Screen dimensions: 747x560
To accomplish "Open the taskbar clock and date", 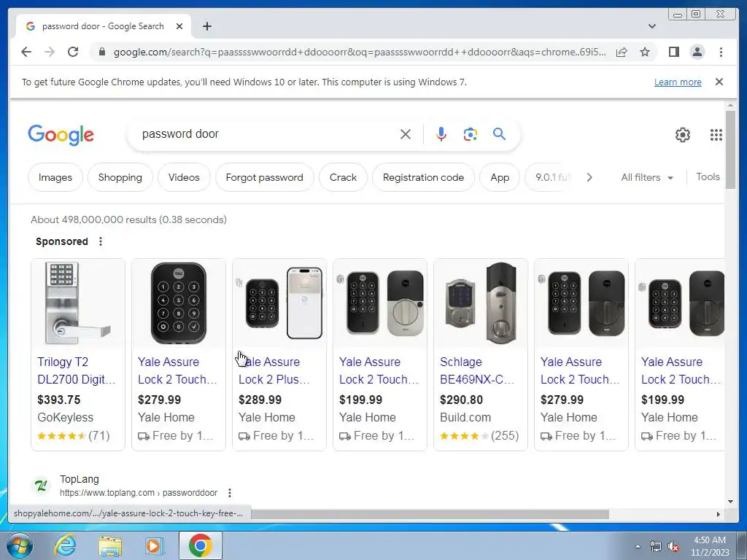I will (x=710, y=546).
